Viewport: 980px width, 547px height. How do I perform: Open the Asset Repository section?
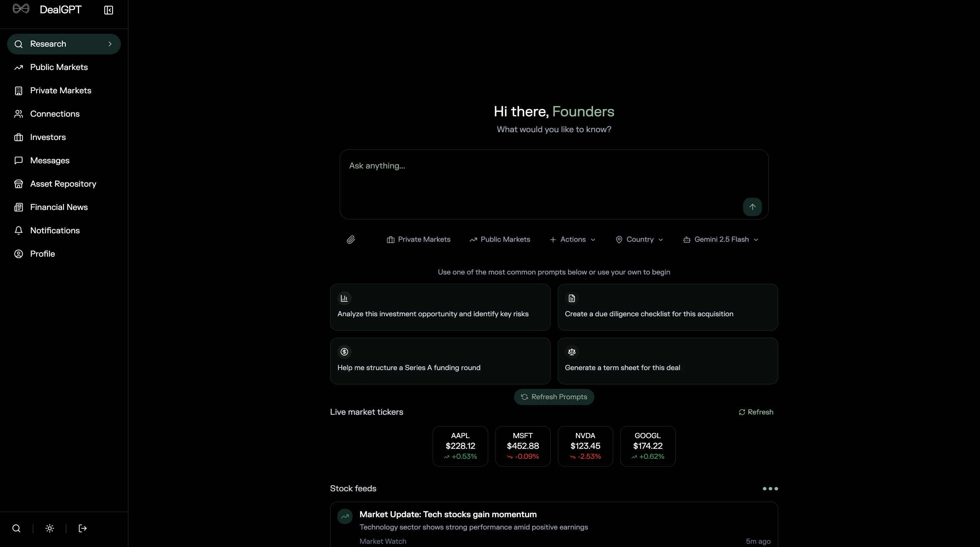click(63, 184)
